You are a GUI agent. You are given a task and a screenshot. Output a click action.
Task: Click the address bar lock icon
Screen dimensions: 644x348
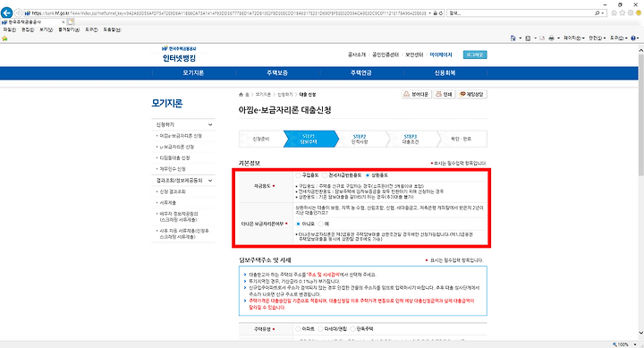pyautogui.click(x=436, y=13)
